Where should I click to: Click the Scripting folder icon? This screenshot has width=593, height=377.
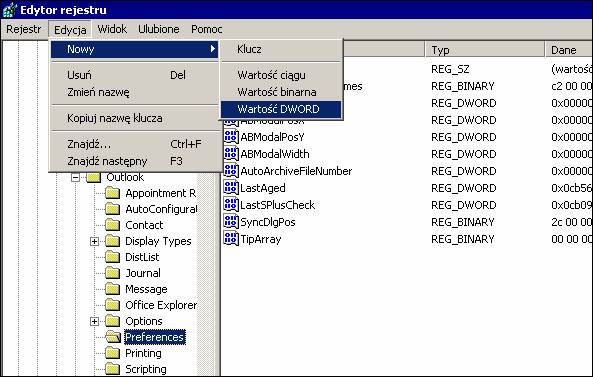point(112,369)
